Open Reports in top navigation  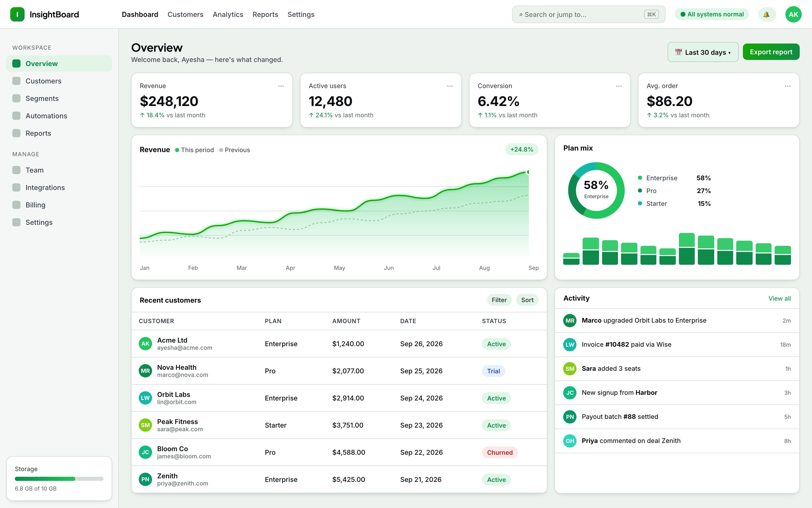265,14
